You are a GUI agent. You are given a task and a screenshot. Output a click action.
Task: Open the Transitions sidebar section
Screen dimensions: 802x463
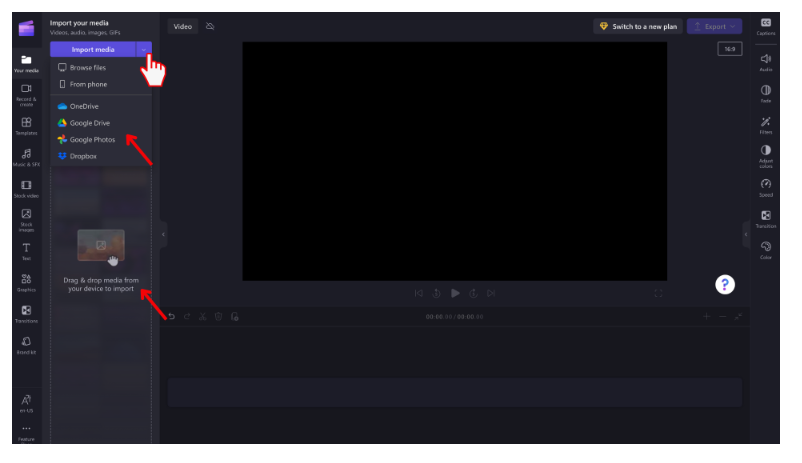[x=26, y=314]
